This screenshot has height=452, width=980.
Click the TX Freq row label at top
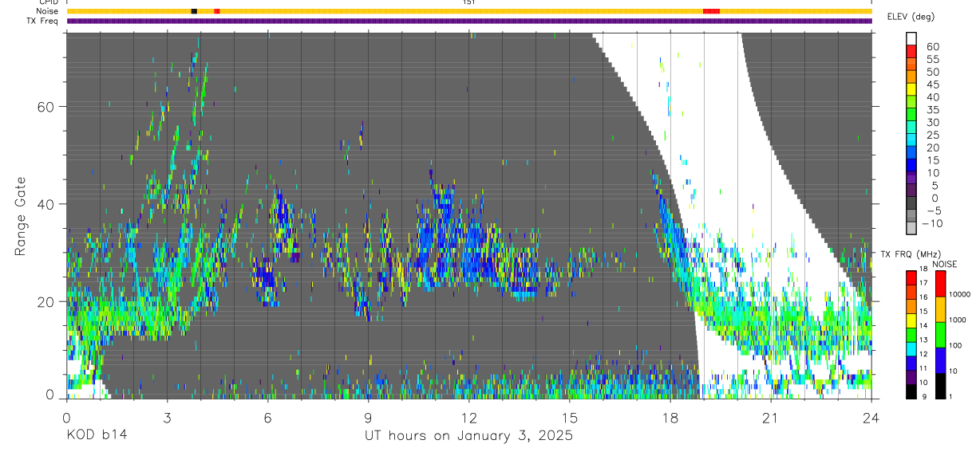43,20
